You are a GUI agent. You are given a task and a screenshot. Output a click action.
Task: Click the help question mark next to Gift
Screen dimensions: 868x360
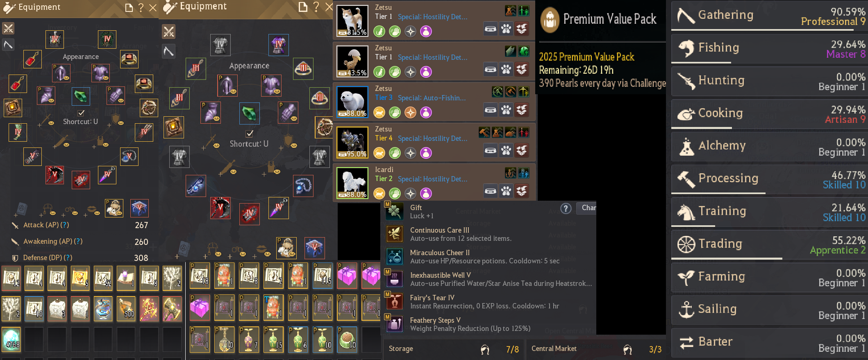point(566,208)
